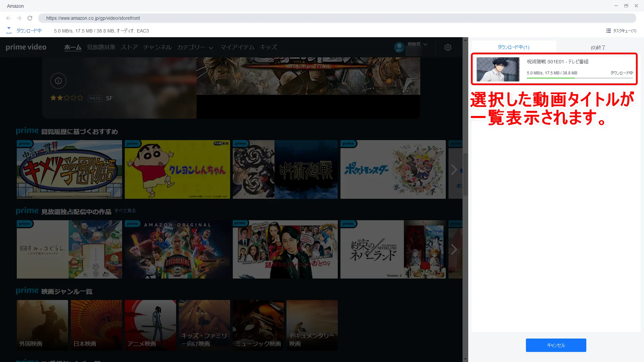Open the Prime Video settings gear
This screenshot has height=362, width=644.
[x=448, y=47]
